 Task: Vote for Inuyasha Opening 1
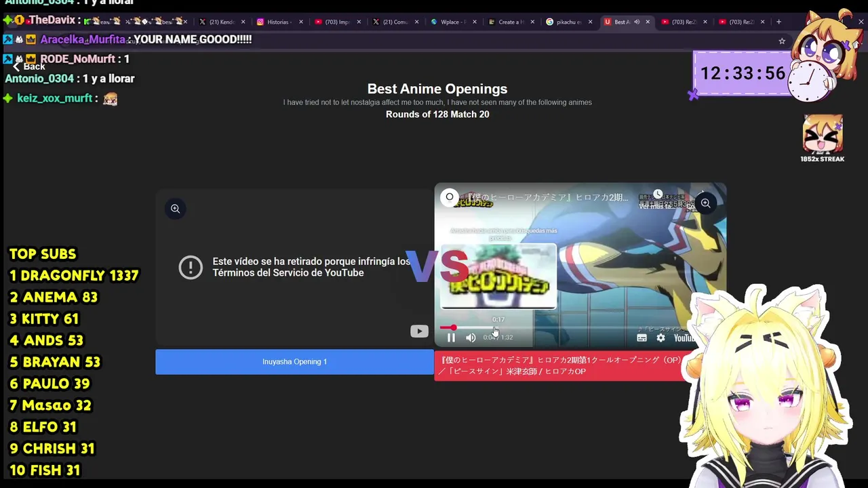[294, 362]
